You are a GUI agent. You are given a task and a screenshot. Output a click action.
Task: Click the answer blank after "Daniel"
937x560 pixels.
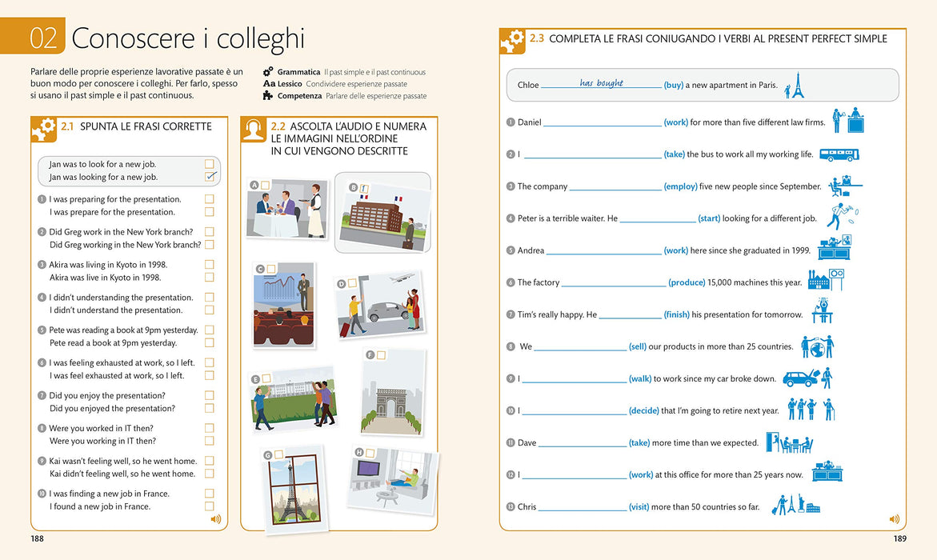tap(603, 122)
